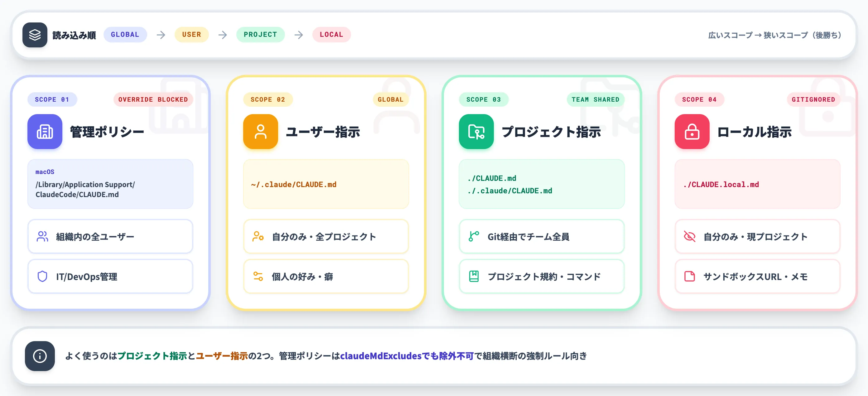Click the ローカル指示 card title
Image resolution: width=868 pixels, height=396 pixels.
point(754,132)
